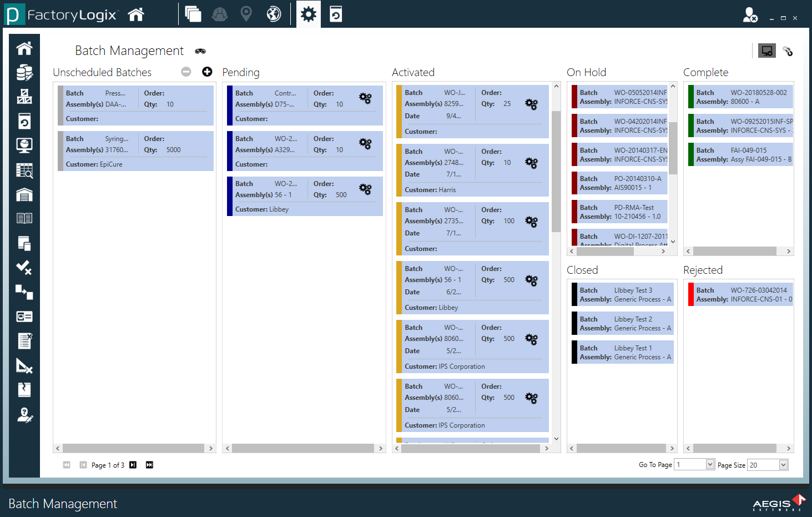Add a new unscheduled batch with plus icon
This screenshot has width=812, height=517.
coord(207,72)
